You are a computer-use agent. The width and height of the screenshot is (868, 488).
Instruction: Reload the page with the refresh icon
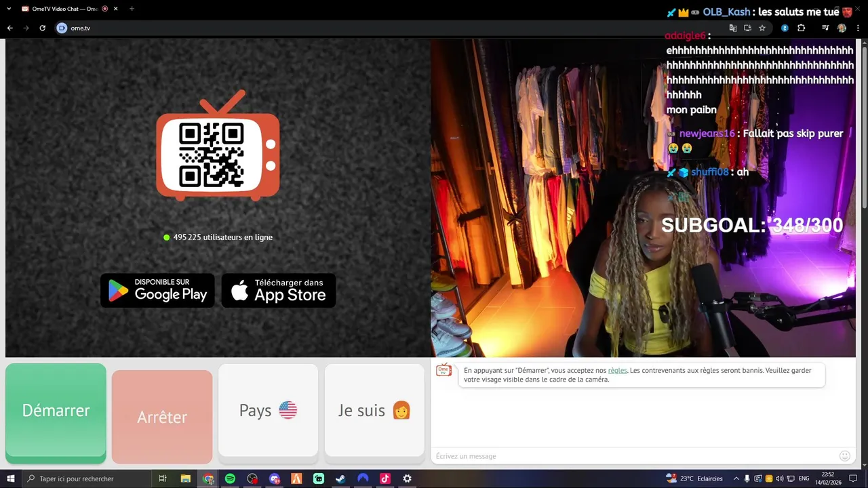42,28
